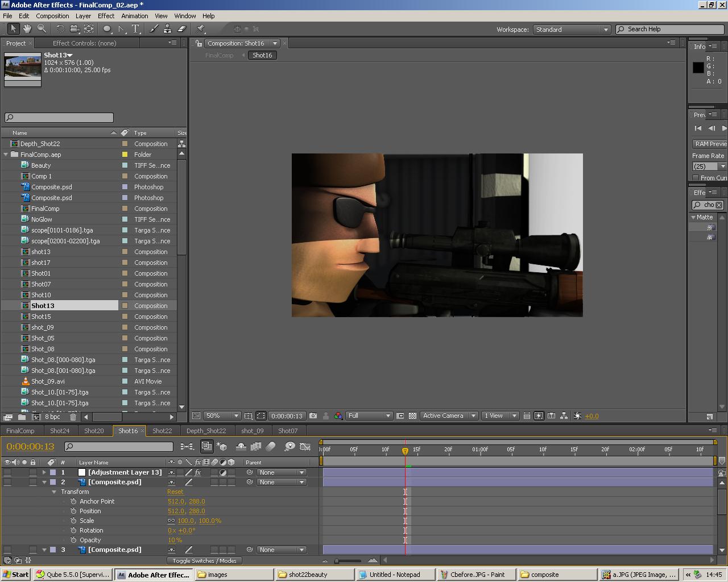Image resolution: width=728 pixels, height=582 pixels.
Task: Toggle Adjustment Layer 13 visibility
Action: [7, 472]
